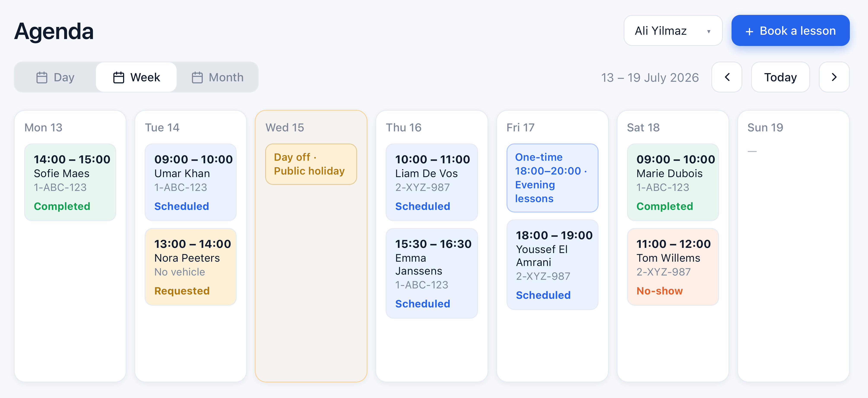868x398 pixels.
Task: Go to next week with right chevron
Action: 834,77
